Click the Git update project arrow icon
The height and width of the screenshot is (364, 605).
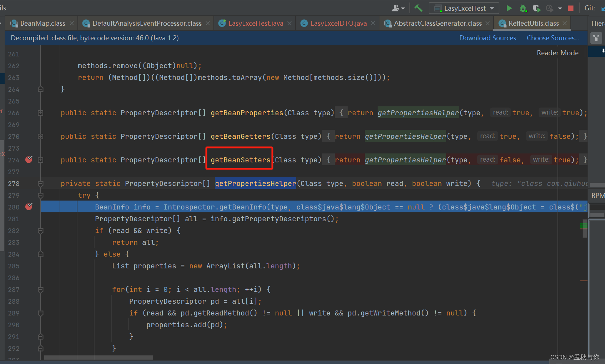click(603, 8)
